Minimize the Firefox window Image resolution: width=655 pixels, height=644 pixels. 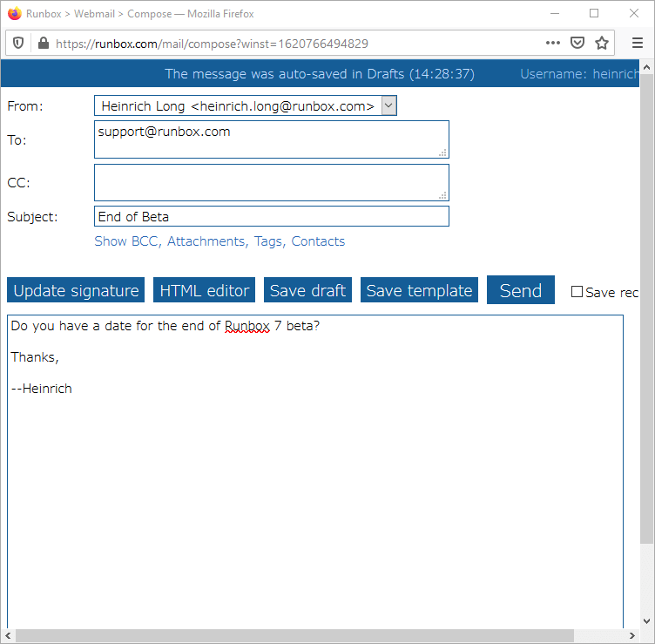point(555,13)
